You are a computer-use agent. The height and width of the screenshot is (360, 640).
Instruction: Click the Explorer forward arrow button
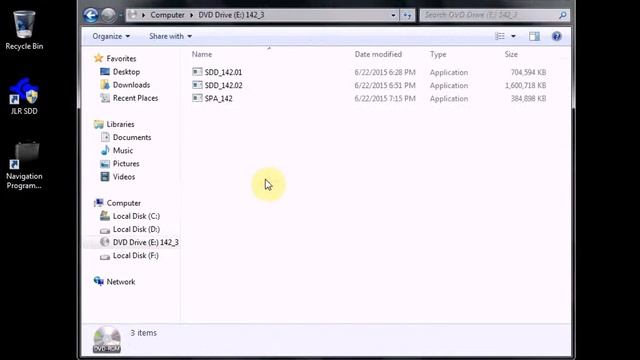(x=108, y=15)
